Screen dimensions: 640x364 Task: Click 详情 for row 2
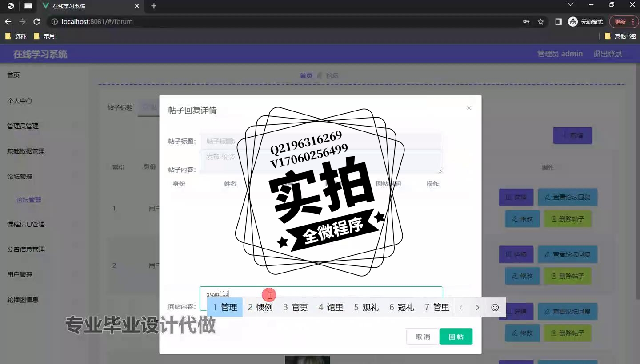[516, 254]
